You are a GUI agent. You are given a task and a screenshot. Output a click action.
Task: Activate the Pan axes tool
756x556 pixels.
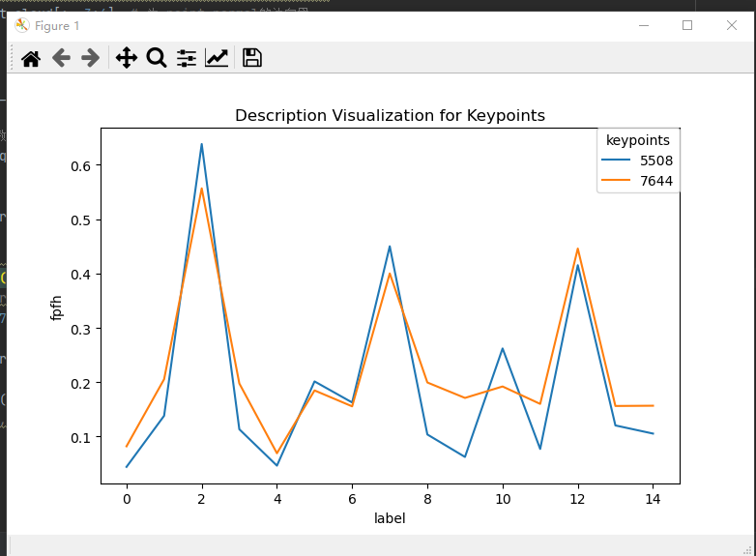(127, 58)
